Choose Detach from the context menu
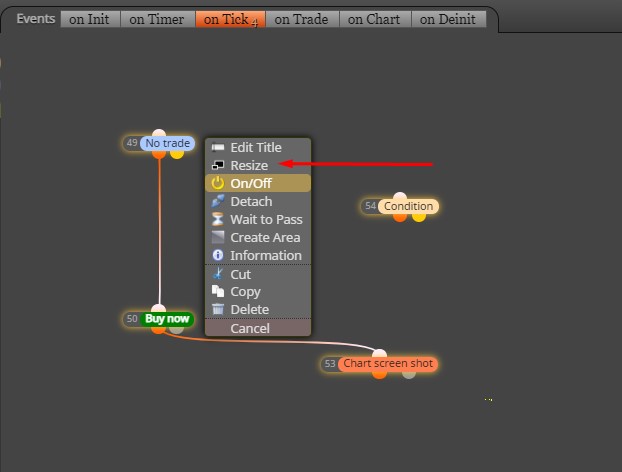This screenshot has height=472, width=622. [x=258, y=201]
